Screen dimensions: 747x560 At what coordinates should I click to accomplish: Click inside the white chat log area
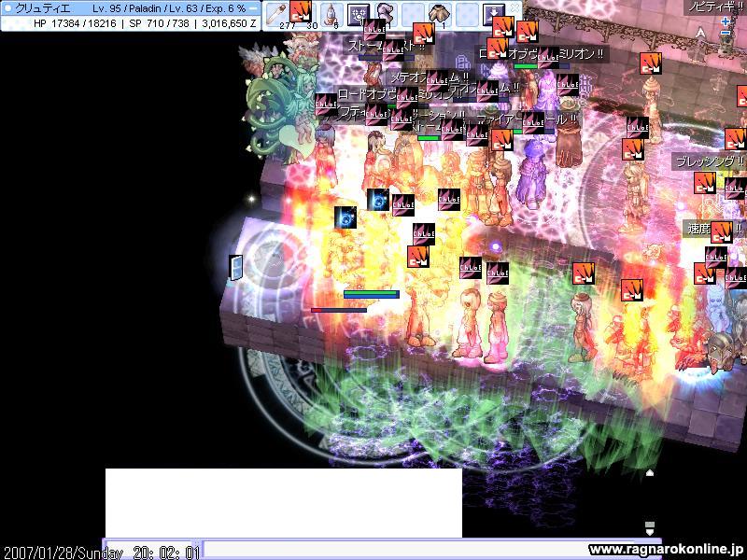(x=284, y=503)
